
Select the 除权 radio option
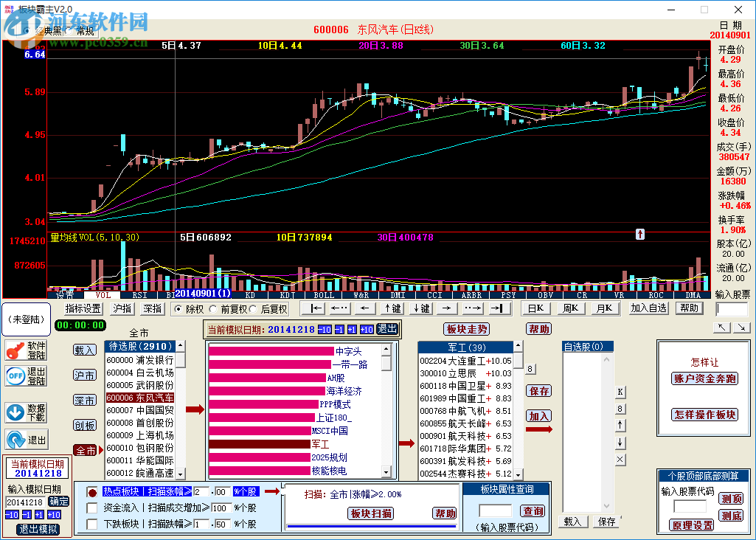click(179, 309)
